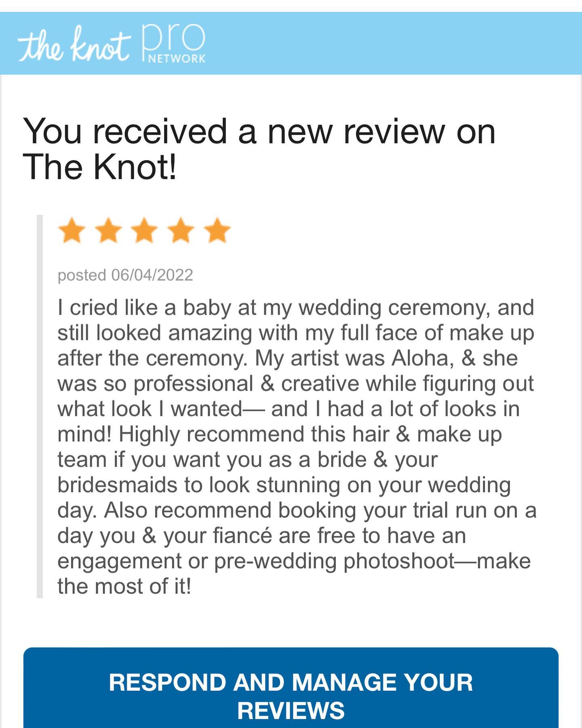Click the pro NETWORK logo text
Viewport: 582px width, 728px height.
tap(174, 44)
